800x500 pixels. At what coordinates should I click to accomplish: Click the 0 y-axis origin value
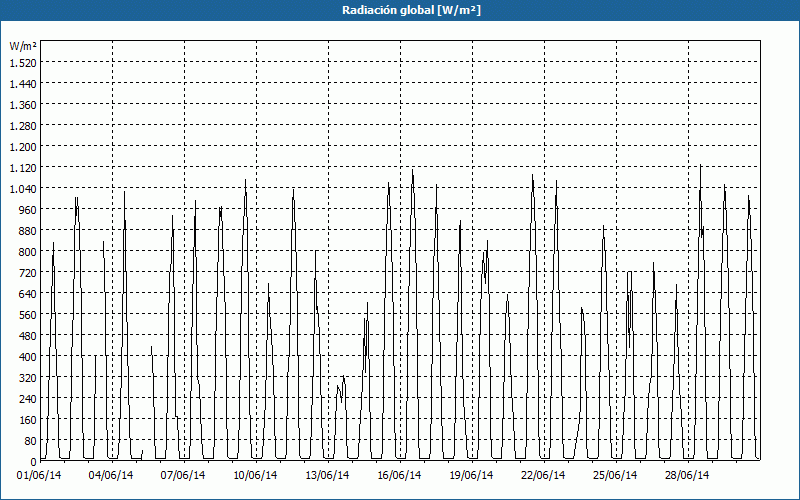point(34,462)
